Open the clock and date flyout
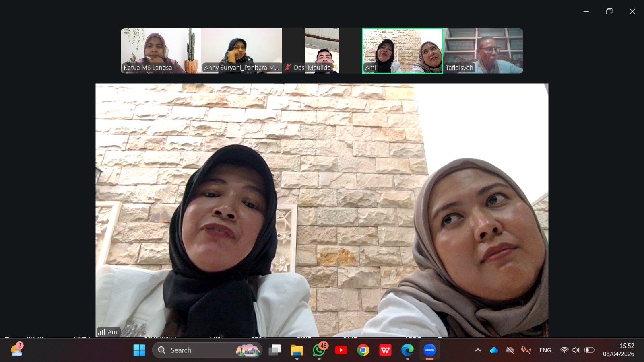644x362 pixels. coord(618,350)
